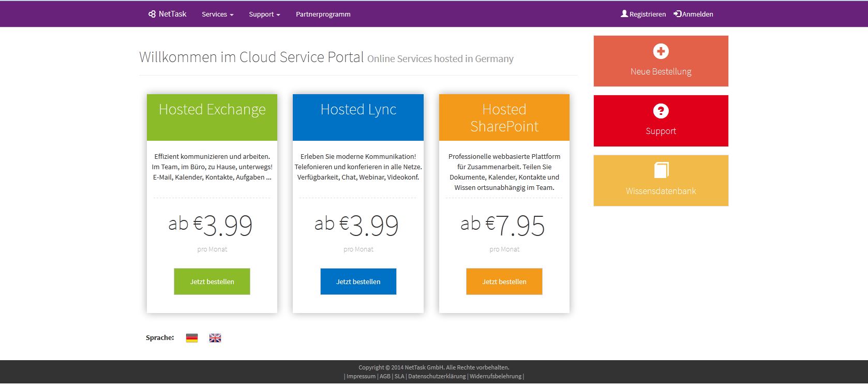Click the 'Sprache:' label
The width and height of the screenshot is (868, 385).
pos(160,338)
